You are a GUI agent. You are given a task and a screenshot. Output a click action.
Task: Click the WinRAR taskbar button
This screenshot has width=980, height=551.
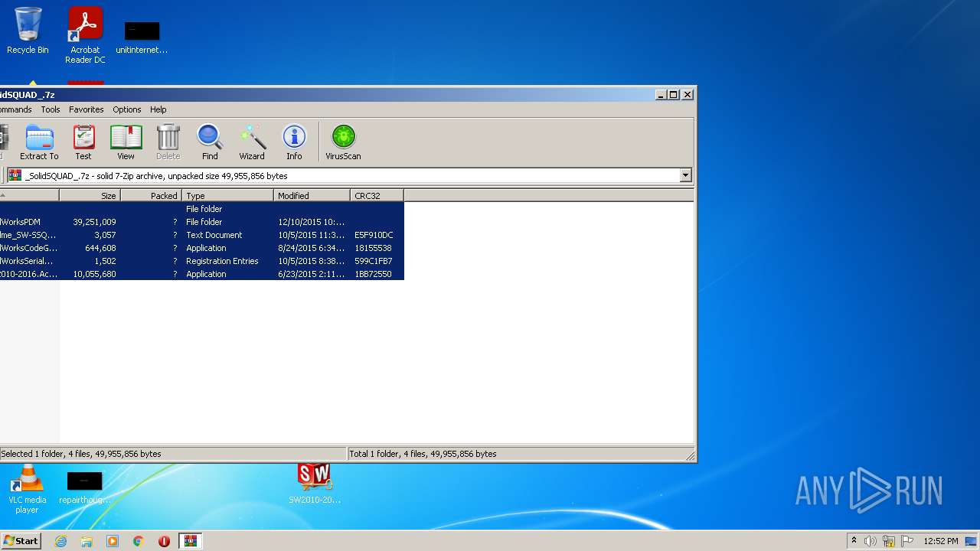190,541
